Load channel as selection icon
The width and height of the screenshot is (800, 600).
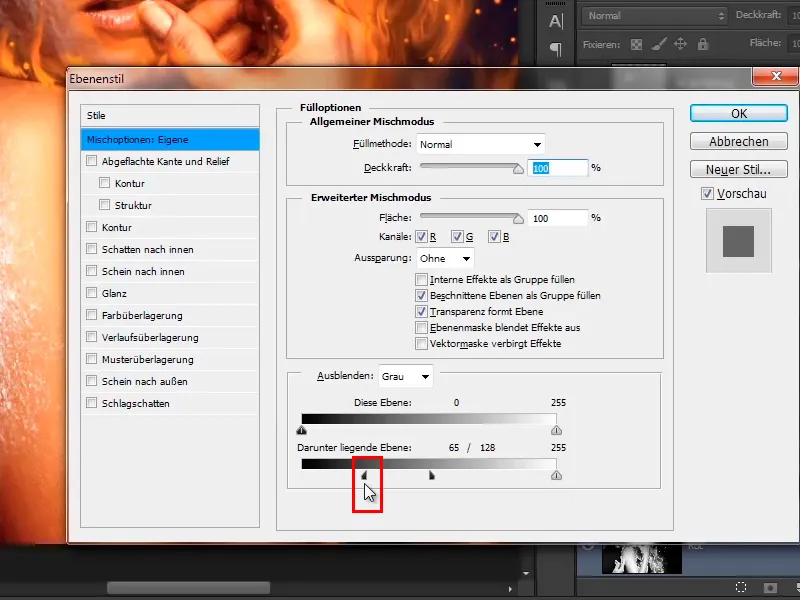741,587
